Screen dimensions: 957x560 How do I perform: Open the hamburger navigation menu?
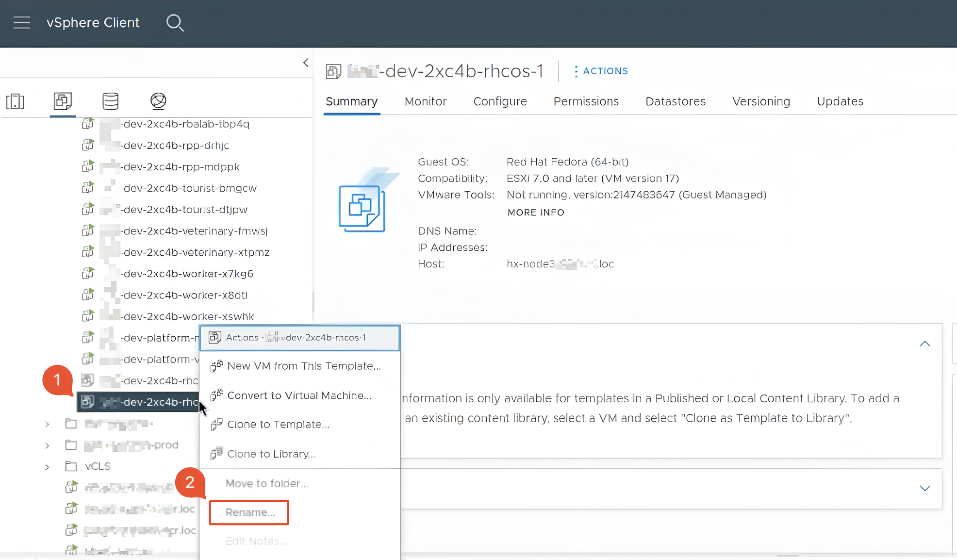point(21,23)
